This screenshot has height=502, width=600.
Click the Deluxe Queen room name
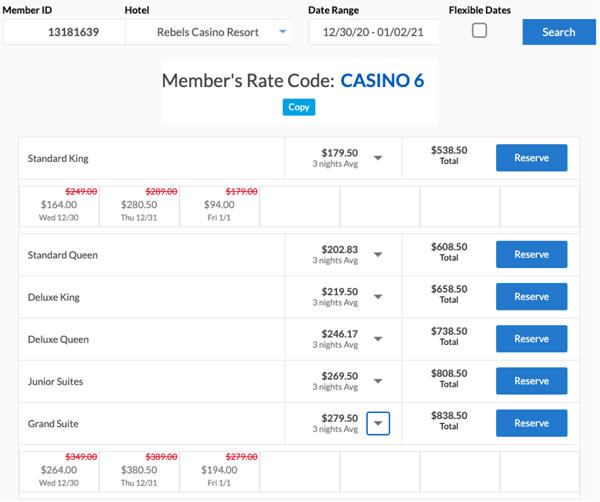click(58, 339)
